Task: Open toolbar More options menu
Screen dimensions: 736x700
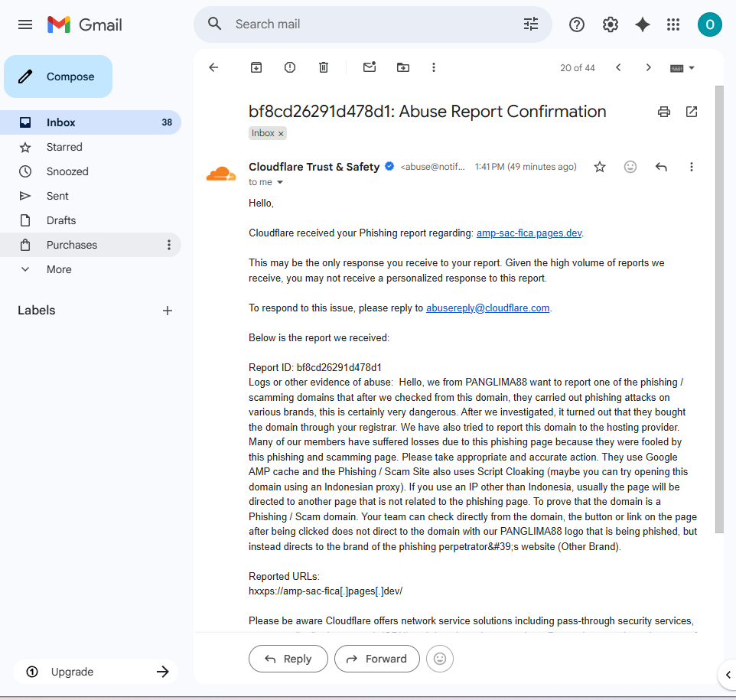Action: (x=434, y=67)
